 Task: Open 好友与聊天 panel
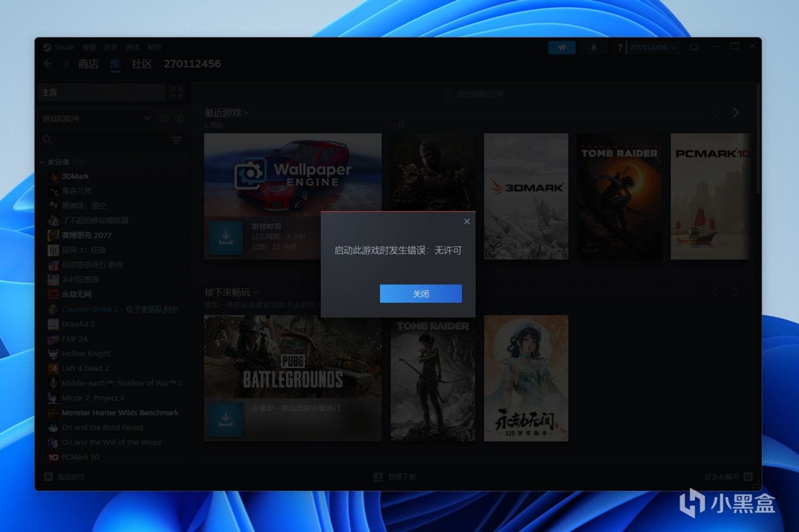point(728,477)
